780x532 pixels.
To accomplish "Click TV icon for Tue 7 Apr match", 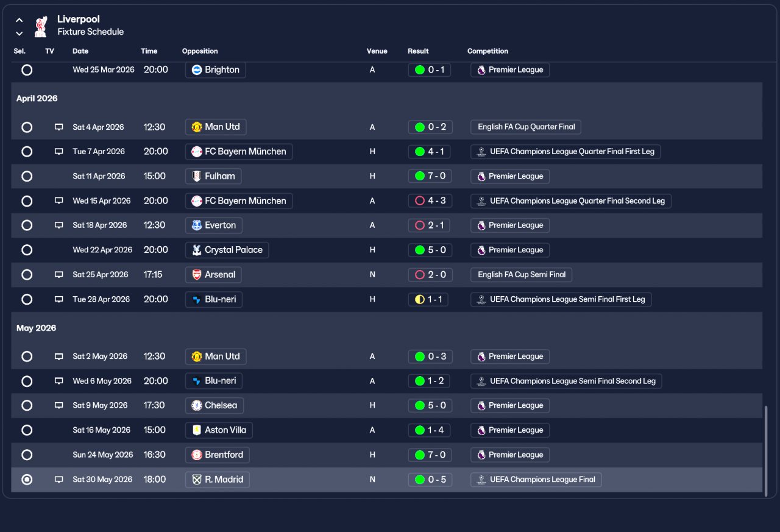I will pos(59,152).
